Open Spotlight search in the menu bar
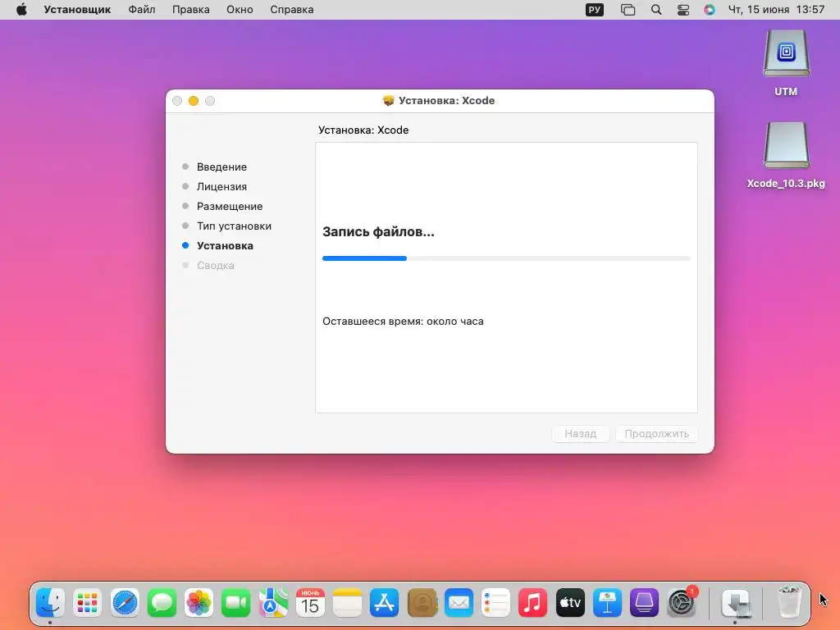The height and width of the screenshot is (630, 840). point(655,10)
